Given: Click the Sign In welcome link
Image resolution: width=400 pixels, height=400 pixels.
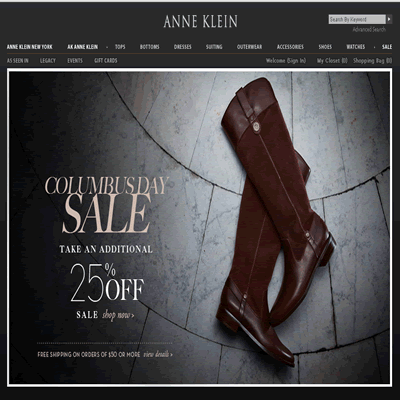Looking at the screenshot, I should point(286,61).
